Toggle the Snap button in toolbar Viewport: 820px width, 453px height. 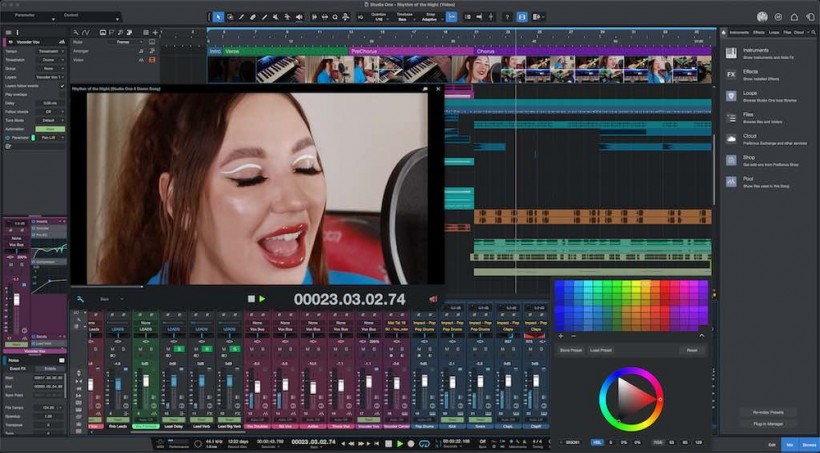click(452, 17)
